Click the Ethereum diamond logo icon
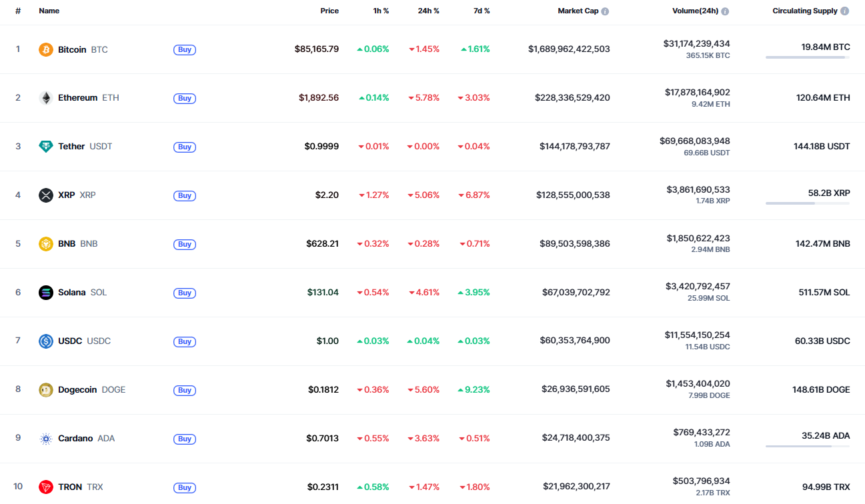 [45, 98]
